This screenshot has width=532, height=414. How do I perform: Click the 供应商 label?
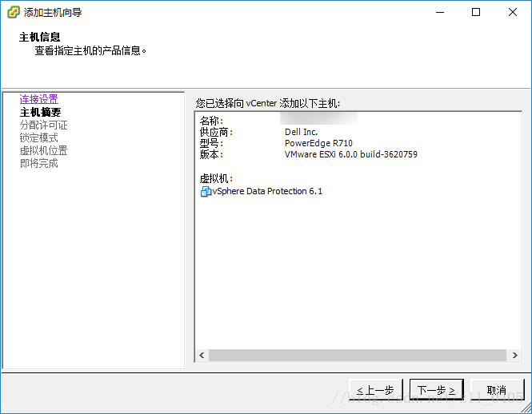pos(216,132)
